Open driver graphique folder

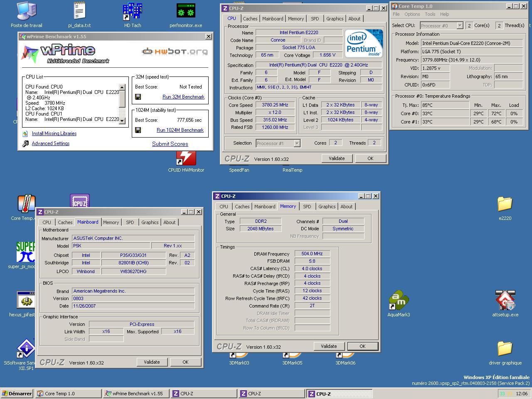pyautogui.click(x=505, y=348)
